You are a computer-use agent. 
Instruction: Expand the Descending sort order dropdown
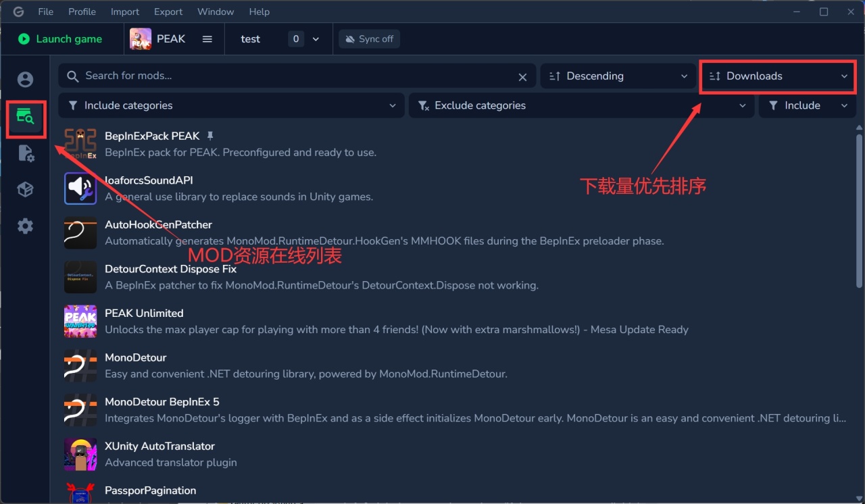(x=618, y=76)
